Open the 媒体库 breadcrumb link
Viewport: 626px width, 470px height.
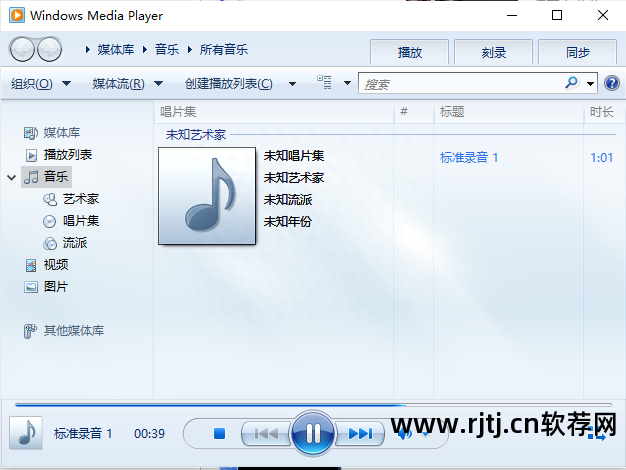click(x=115, y=50)
